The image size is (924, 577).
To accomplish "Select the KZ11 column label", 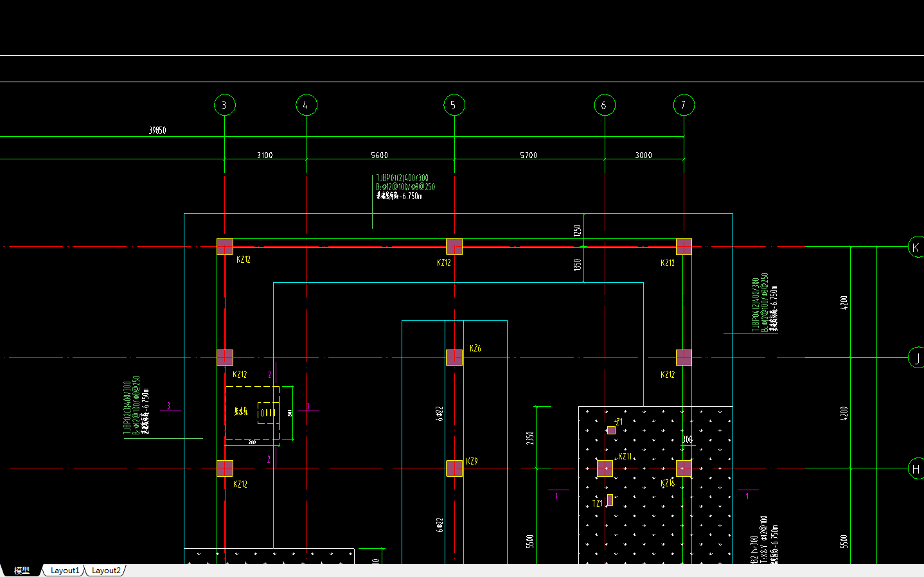I will [x=625, y=456].
